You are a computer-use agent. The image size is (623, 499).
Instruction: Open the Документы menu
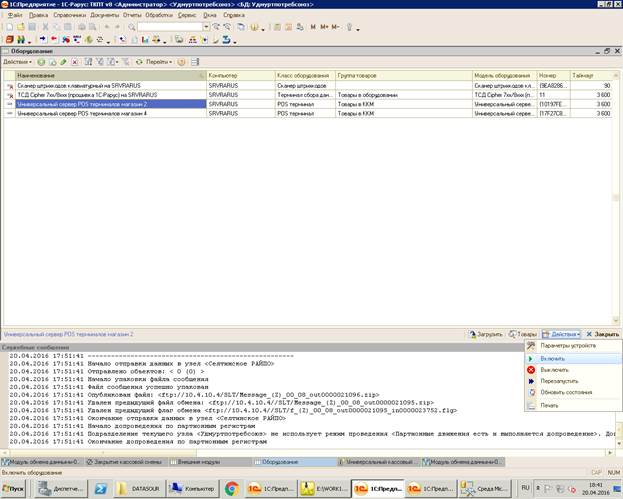point(104,15)
